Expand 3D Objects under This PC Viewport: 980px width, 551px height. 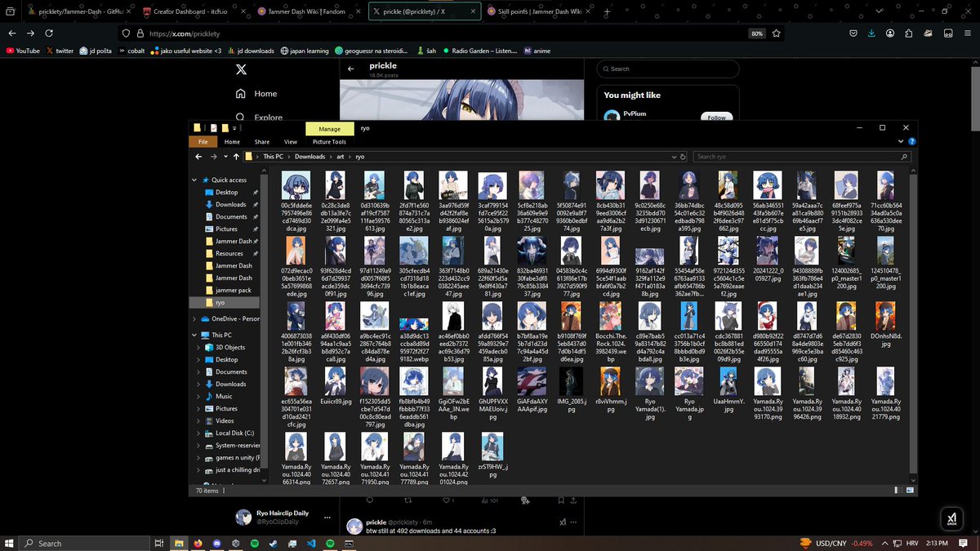pos(199,347)
